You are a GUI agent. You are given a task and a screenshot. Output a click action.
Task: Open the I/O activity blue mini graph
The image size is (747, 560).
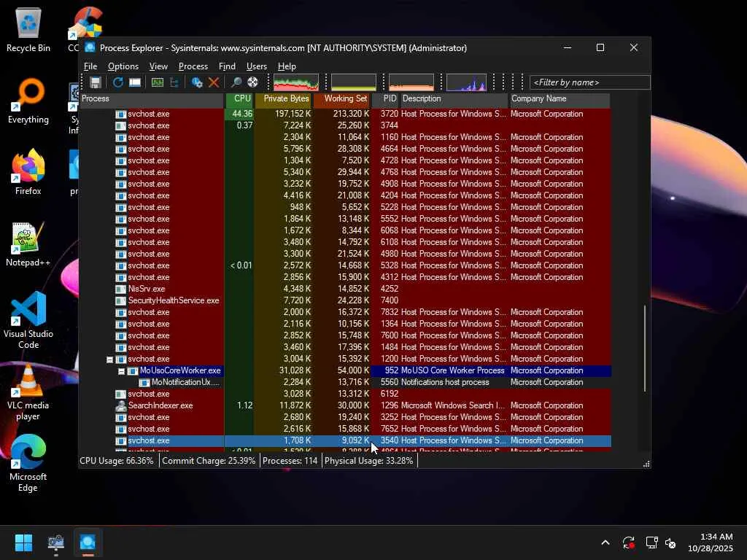(466, 82)
